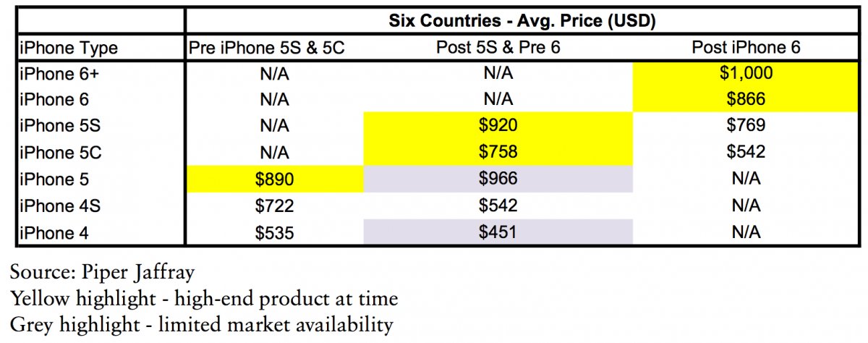Viewport: 868px width, 343px height.
Task: Select the $722 iPhone 4S price cell
Action: point(274,206)
